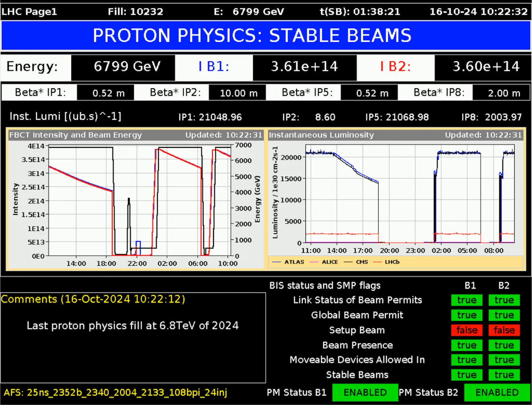Click the B2 column header
This screenshot has height=405, width=532.
tap(504, 285)
